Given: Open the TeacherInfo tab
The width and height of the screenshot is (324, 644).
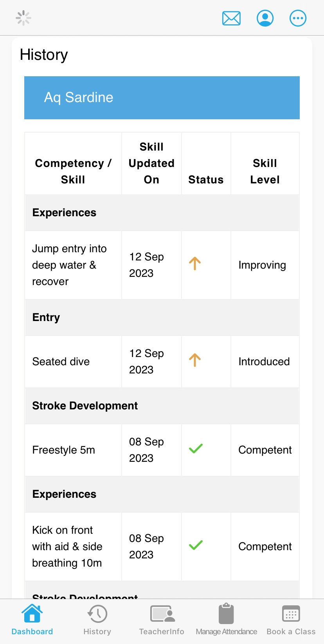Looking at the screenshot, I should pyautogui.click(x=162, y=620).
